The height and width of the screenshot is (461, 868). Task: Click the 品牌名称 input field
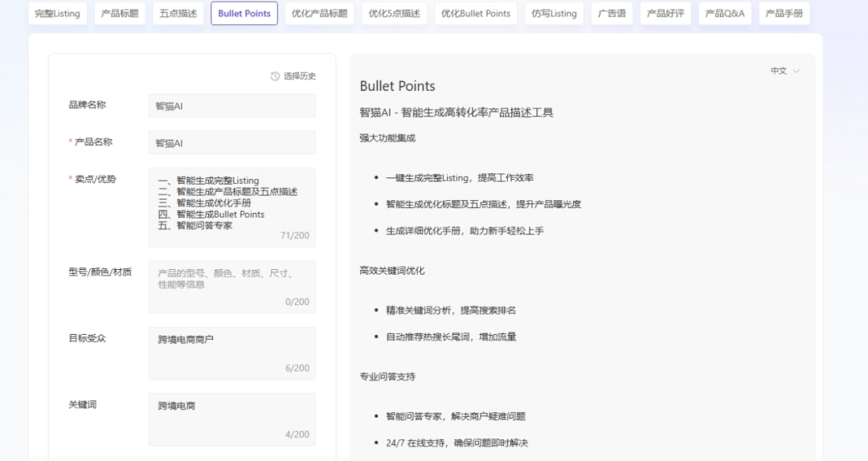point(232,106)
